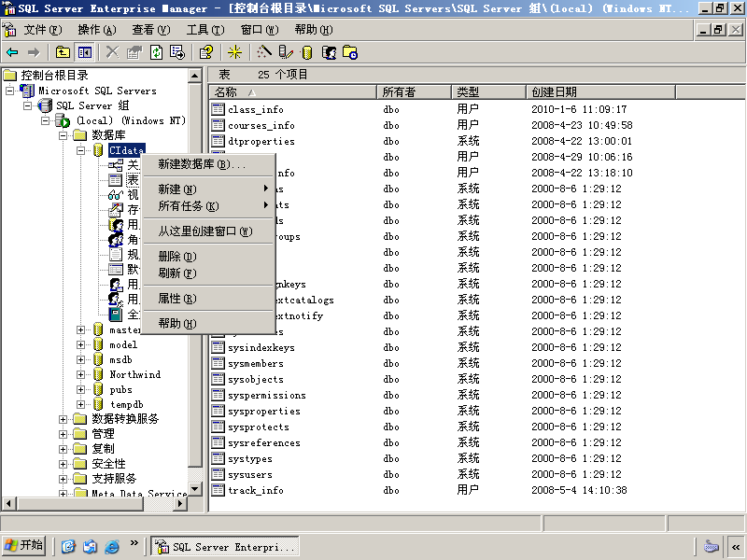Open the 工具(T) menu
This screenshot has height=560, width=747.
tap(204, 30)
